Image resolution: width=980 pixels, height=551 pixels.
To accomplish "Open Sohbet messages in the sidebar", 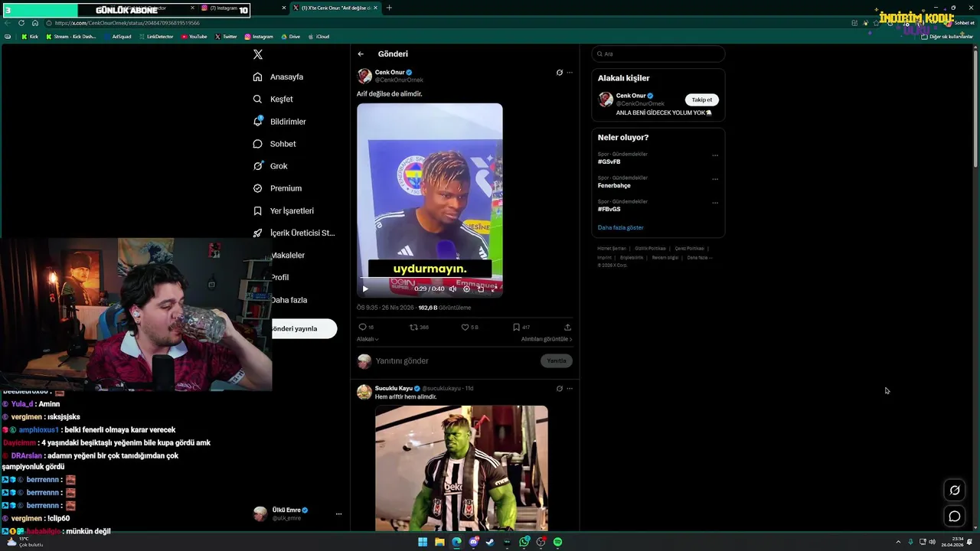I will (x=274, y=144).
